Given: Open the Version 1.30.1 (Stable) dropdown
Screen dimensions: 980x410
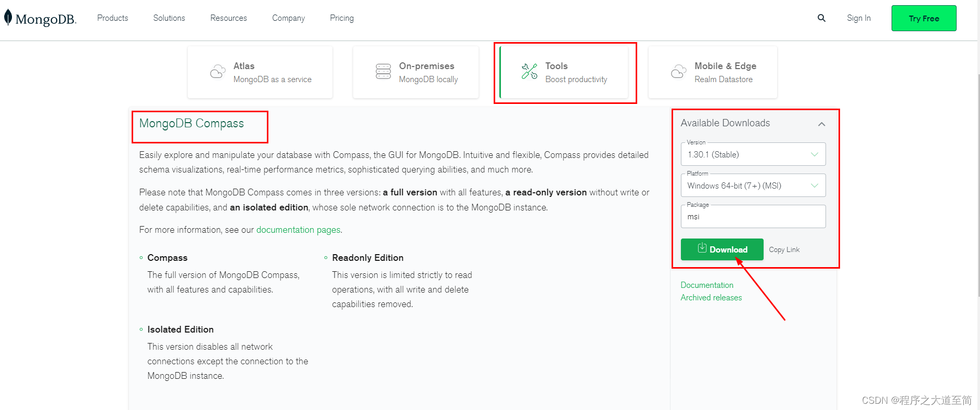Looking at the screenshot, I should [753, 154].
